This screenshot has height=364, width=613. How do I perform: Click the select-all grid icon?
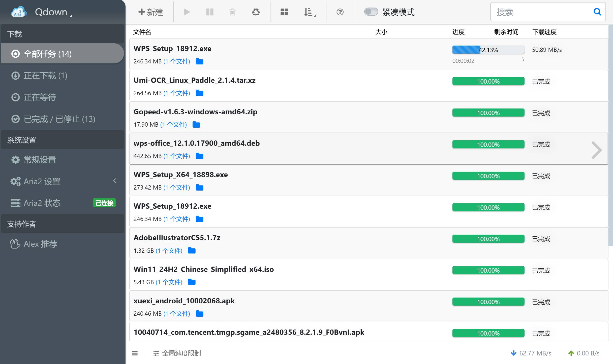[x=284, y=12]
